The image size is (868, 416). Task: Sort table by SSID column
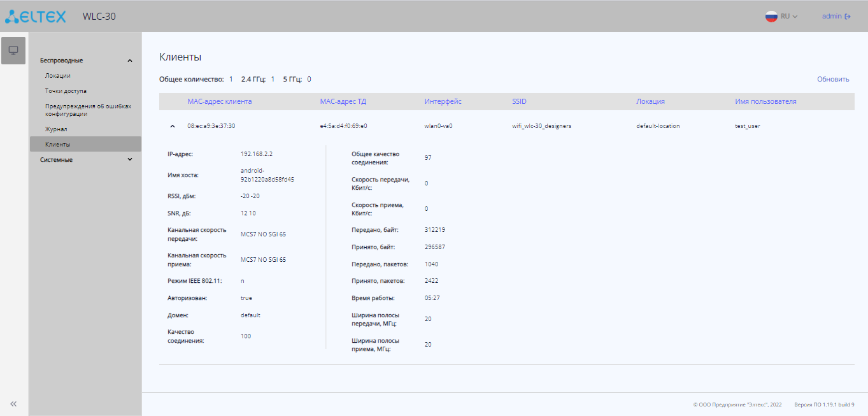519,101
